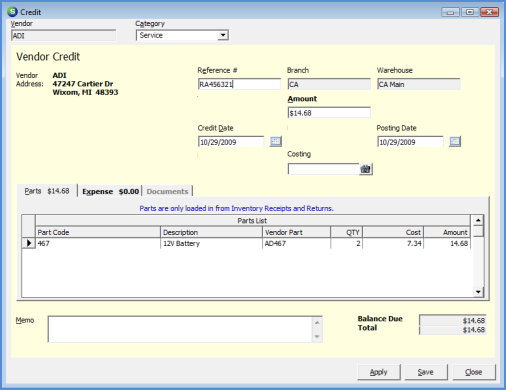The height and width of the screenshot is (390, 506).
Task: Switch to the Expense tab
Action: [x=110, y=191]
